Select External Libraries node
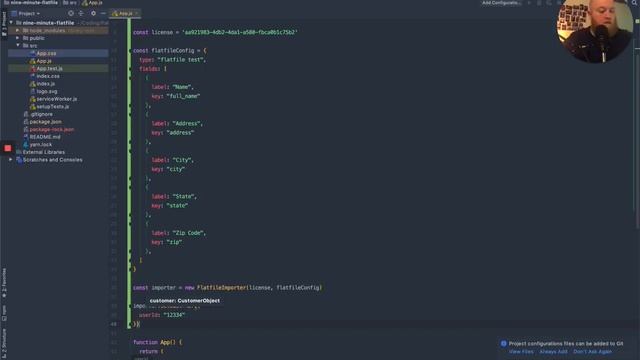The height and width of the screenshot is (360, 640). pyautogui.click(x=43, y=152)
